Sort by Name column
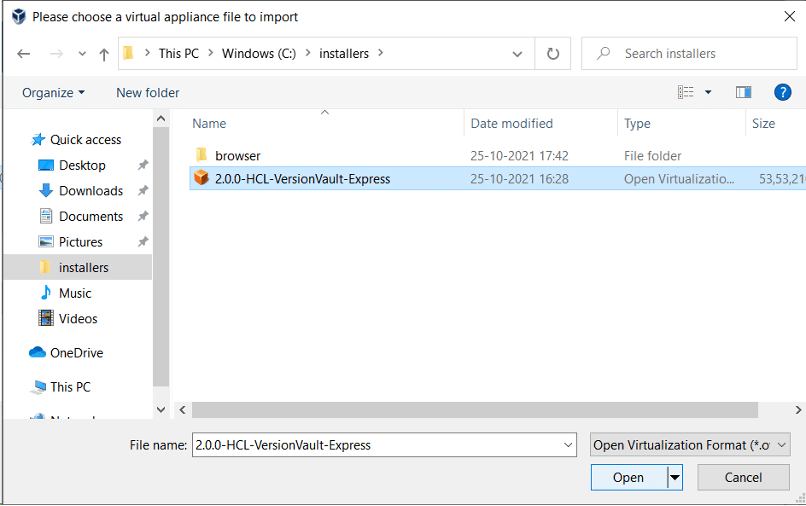Viewport: 806px width, 506px height. tap(209, 123)
